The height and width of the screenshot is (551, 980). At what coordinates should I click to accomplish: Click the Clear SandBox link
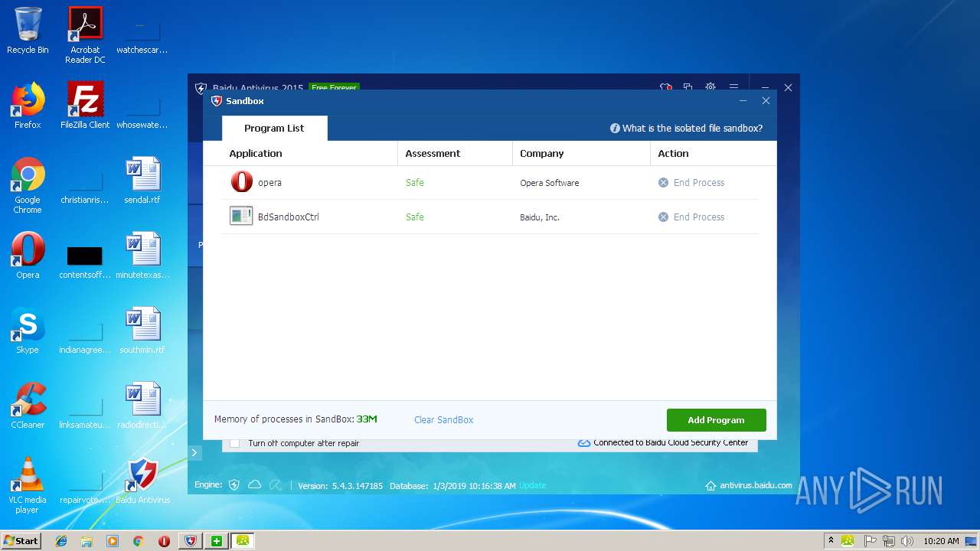(x=443, y=420)
